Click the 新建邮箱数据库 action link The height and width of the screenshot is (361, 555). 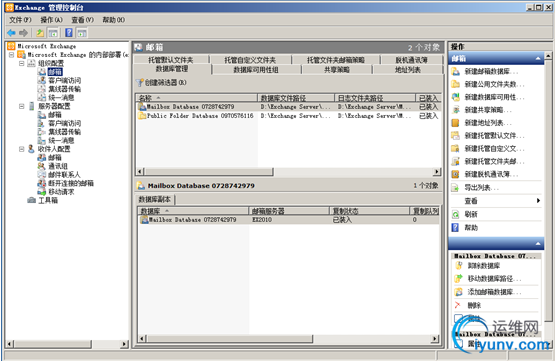491,71
